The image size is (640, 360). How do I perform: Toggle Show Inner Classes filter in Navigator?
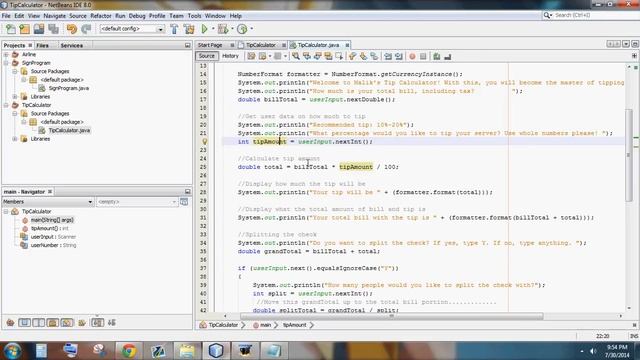67,323
